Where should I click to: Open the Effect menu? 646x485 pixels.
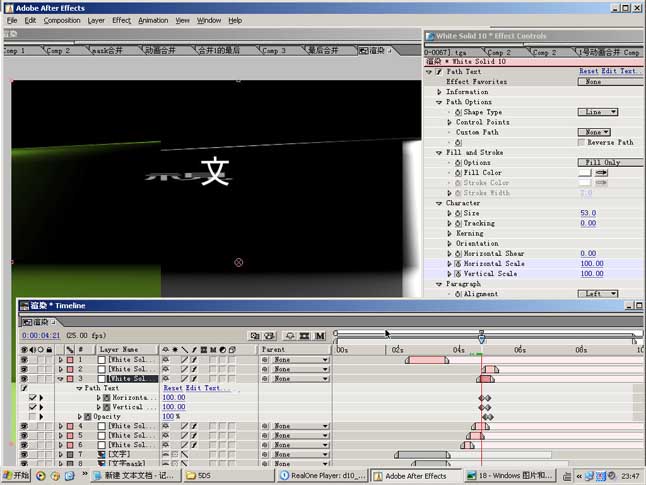[x=122, y=21]
